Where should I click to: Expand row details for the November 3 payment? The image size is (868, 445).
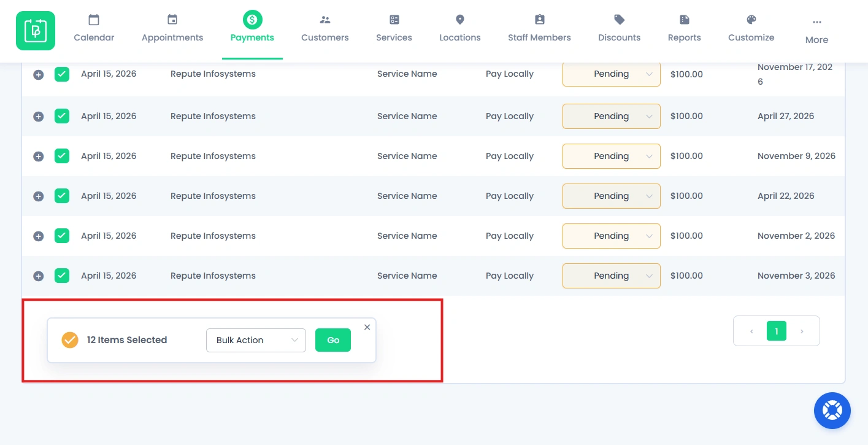tap(38, 276)
